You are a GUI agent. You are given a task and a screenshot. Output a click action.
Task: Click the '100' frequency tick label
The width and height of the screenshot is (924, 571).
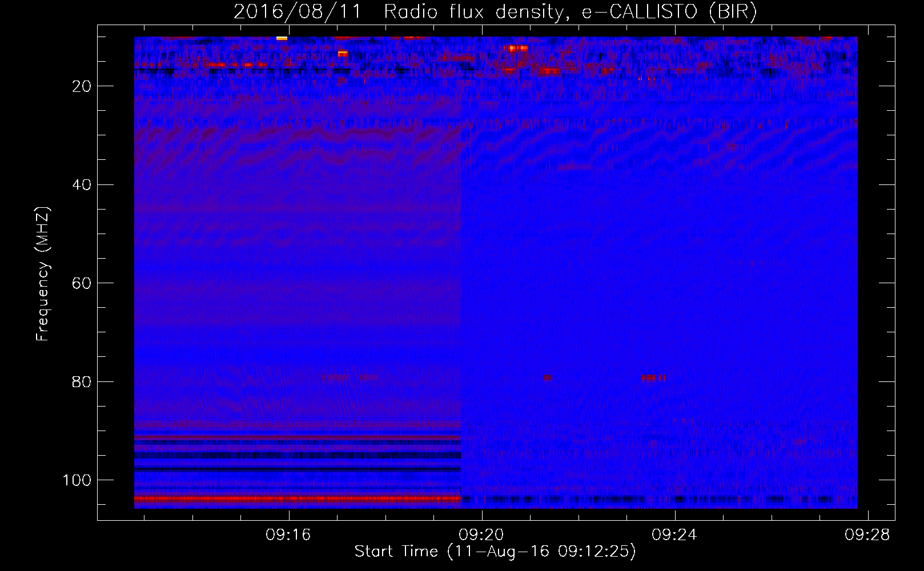coord(77,480)
